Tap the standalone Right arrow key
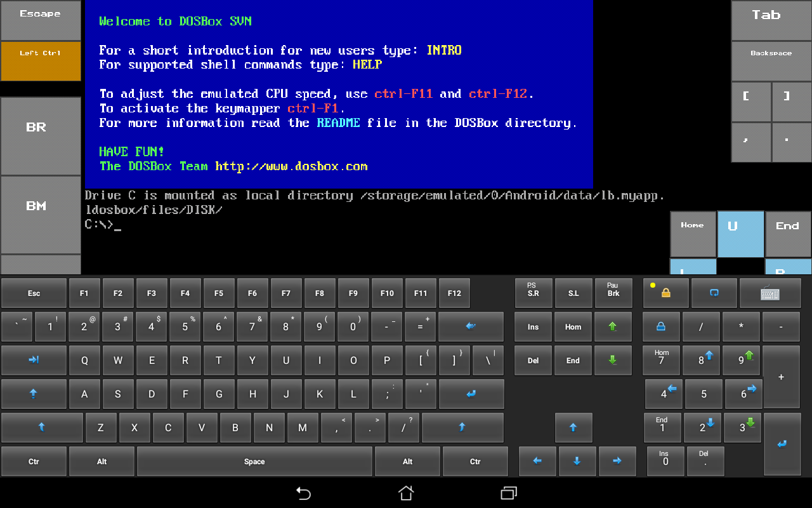This screenshot has height=508, width=812. (x=617, y=461)
